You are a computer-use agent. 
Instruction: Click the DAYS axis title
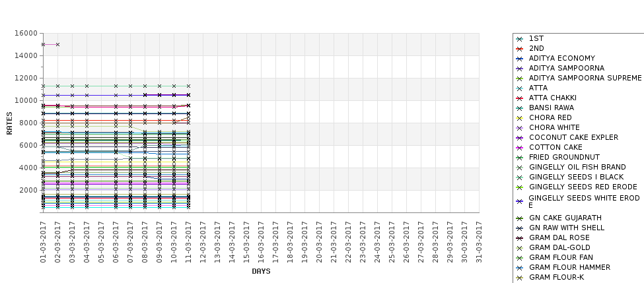click(261, 271)
